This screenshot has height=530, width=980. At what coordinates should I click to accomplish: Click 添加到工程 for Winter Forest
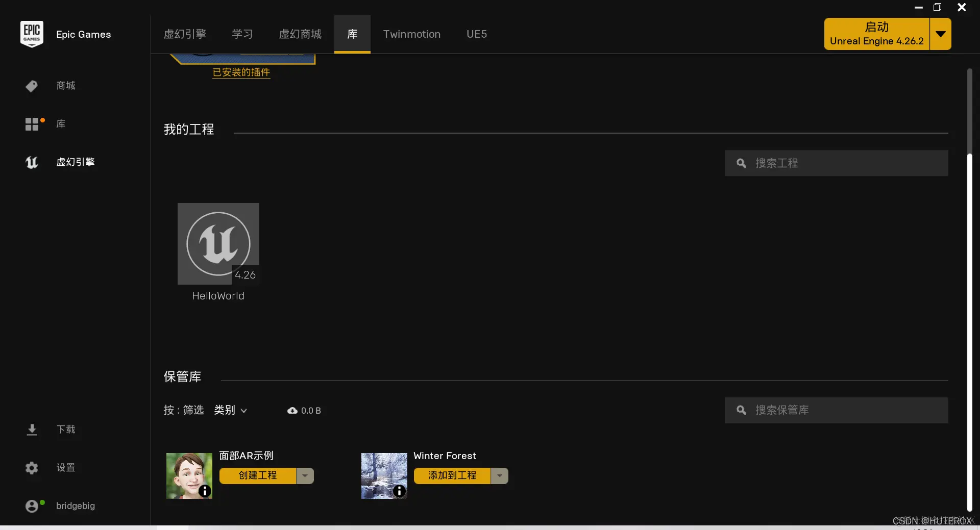(x=452, y=475)
